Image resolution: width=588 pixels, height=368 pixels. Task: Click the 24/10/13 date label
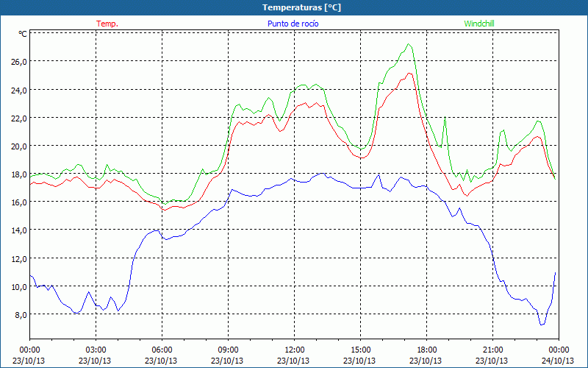pyautogui.click(x=558, y=361)
